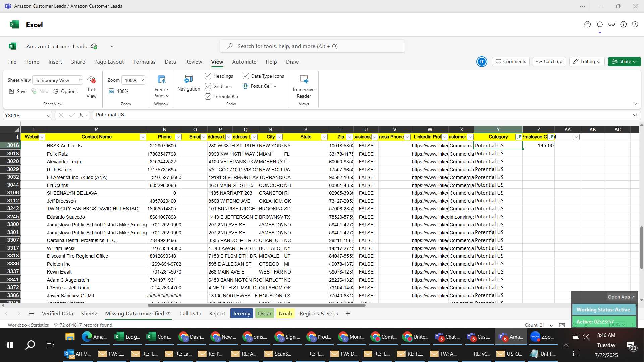Select cell BKSK Architects
The height and width of the screenshot is (362, 644).
tap(96, 146)
